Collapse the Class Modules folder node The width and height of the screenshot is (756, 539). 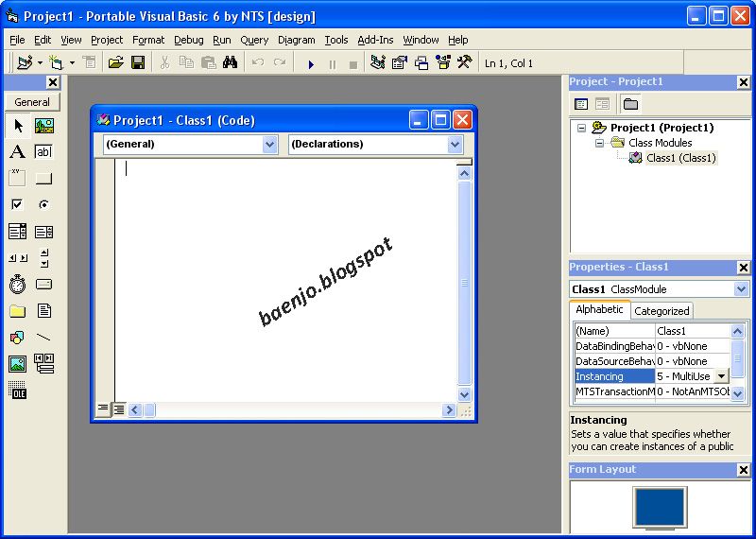pos(599,143)
